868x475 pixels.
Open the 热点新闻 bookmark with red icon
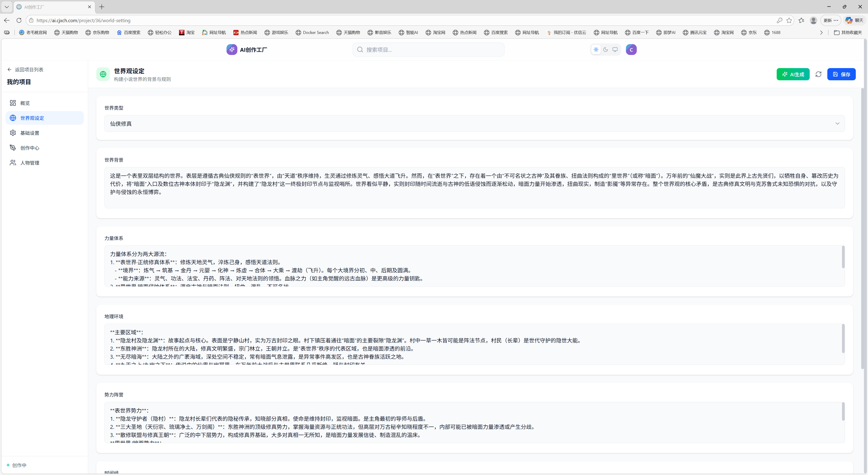tap(245, 32)
